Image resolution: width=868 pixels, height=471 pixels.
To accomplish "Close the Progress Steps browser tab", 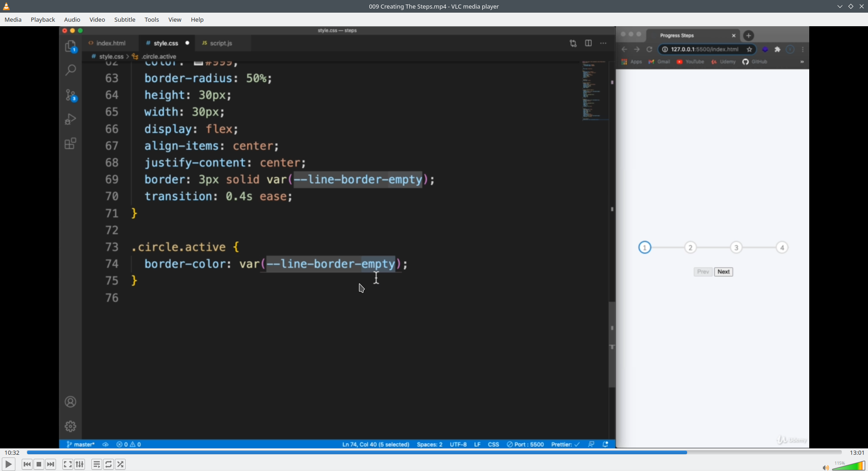I will 734,35.
